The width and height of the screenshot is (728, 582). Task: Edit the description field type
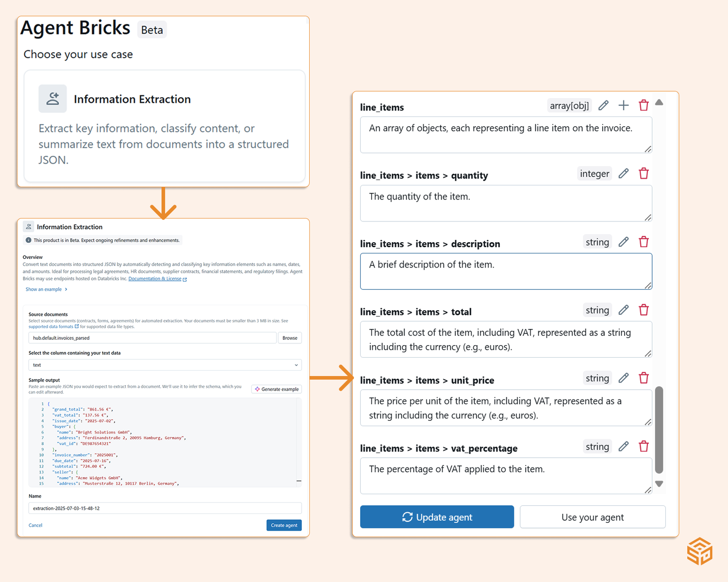click(x=623, y=241)
